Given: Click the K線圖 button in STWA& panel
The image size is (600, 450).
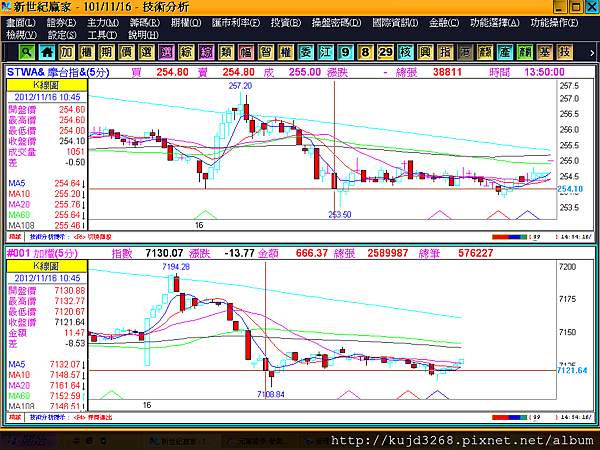Looking at the screenshot, I should [47, 85].
